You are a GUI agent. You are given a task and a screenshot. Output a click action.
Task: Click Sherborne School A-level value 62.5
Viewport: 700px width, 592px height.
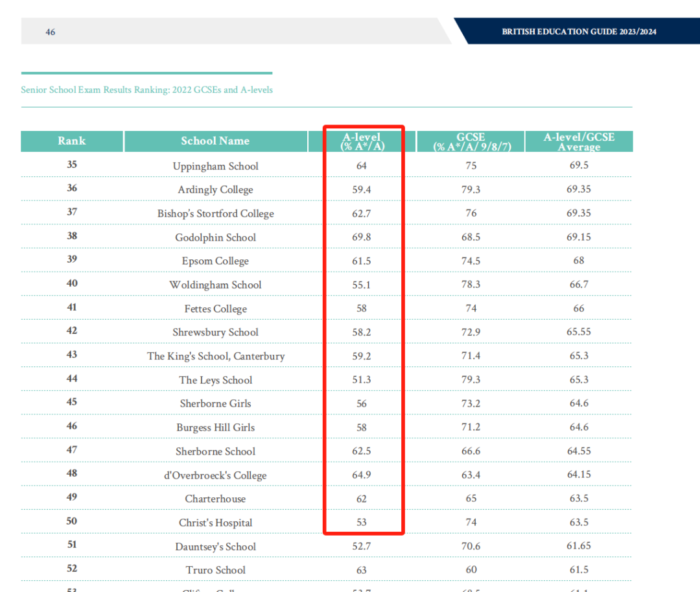point(362,451)
